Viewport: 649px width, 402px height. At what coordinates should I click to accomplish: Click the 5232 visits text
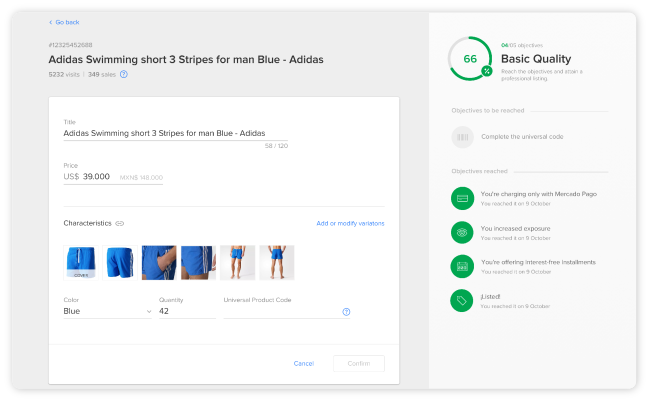click(64, 75)
